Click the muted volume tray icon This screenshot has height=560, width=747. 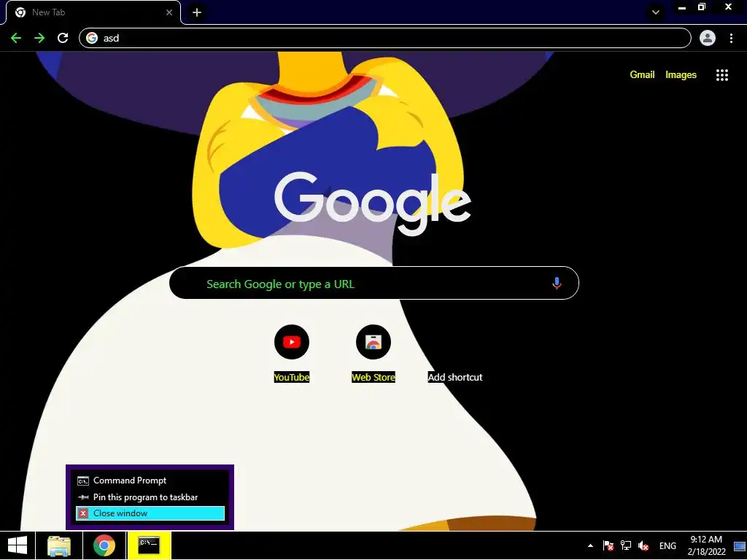(x=643, y=545)
